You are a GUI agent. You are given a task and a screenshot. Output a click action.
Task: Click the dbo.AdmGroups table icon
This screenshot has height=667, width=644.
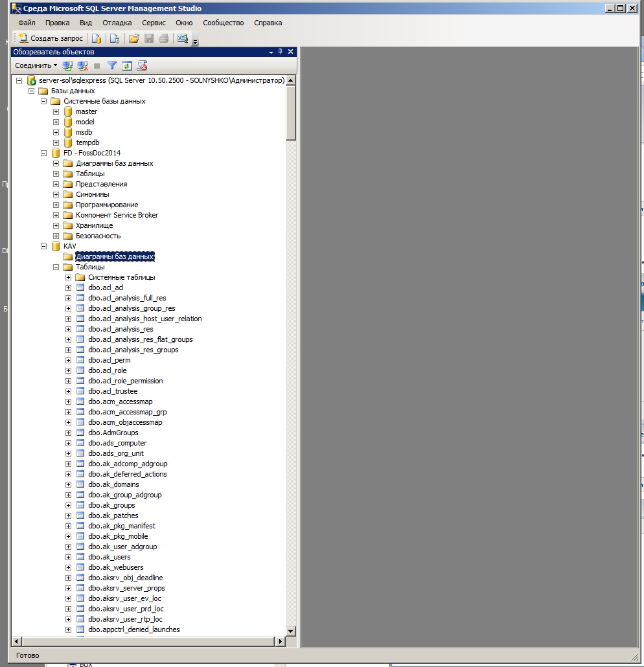[80, 433]
